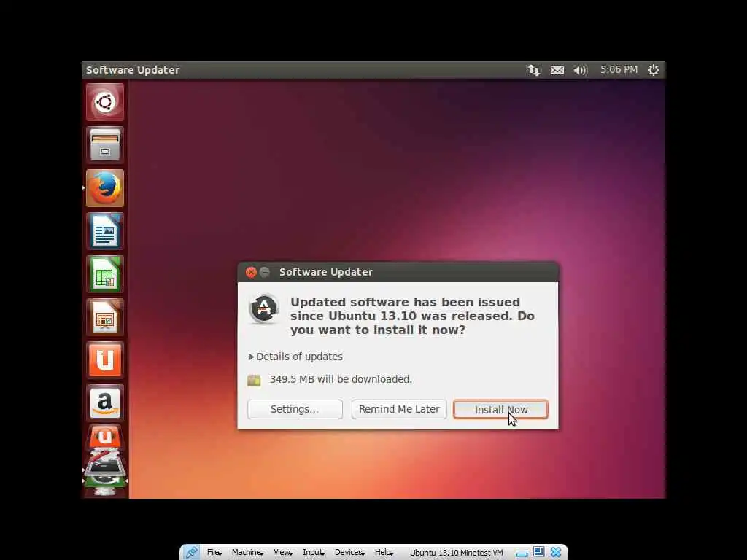This screenshot has height=560, width=747.
Task: Click the Software Updater app icon in dialog
Action: 264,308
